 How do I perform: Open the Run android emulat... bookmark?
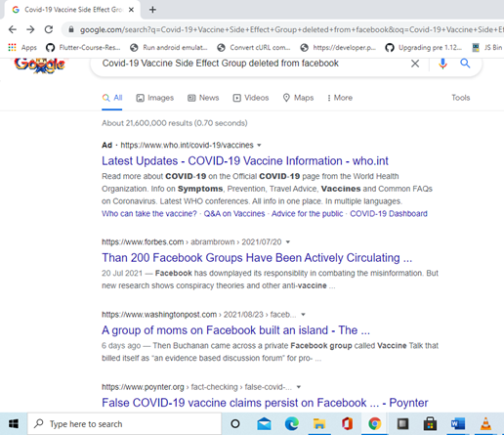pyautogui.click(x=168, y=48)
